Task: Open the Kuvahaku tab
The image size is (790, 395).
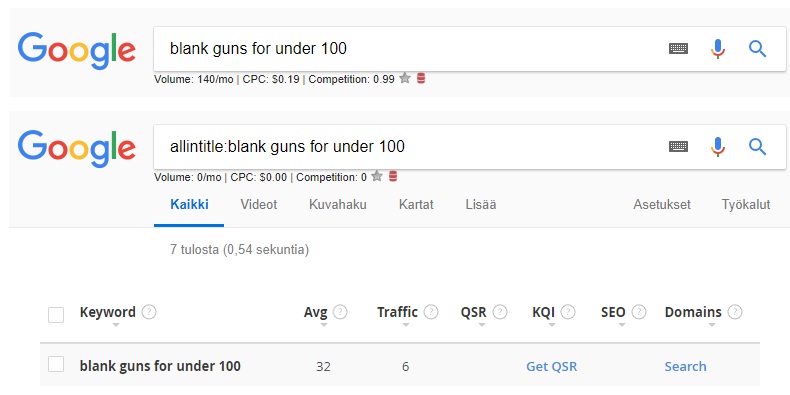Action: click(x=338, y=205)
